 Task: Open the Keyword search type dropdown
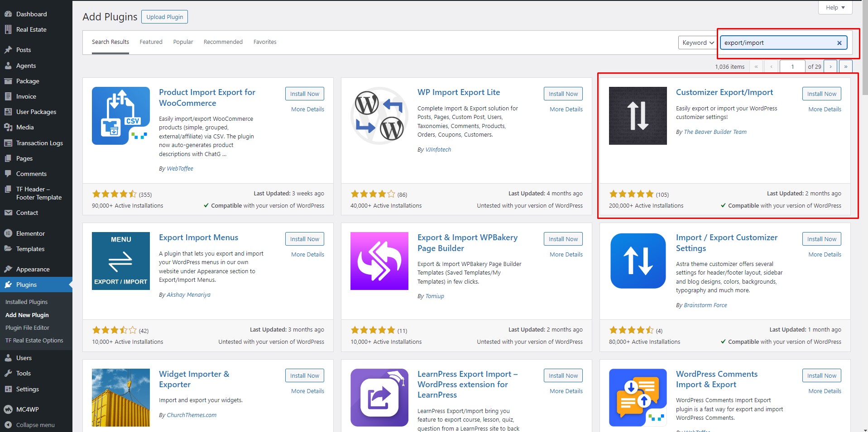click(698, 43)
